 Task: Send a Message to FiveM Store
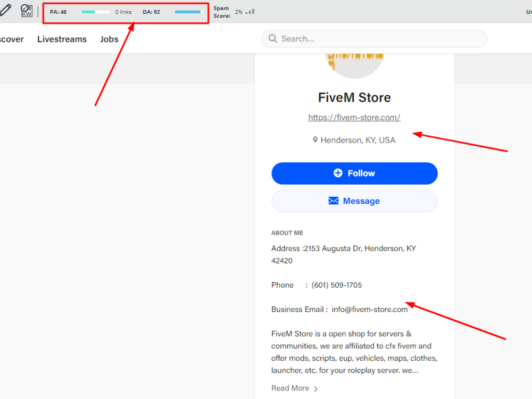354,201
